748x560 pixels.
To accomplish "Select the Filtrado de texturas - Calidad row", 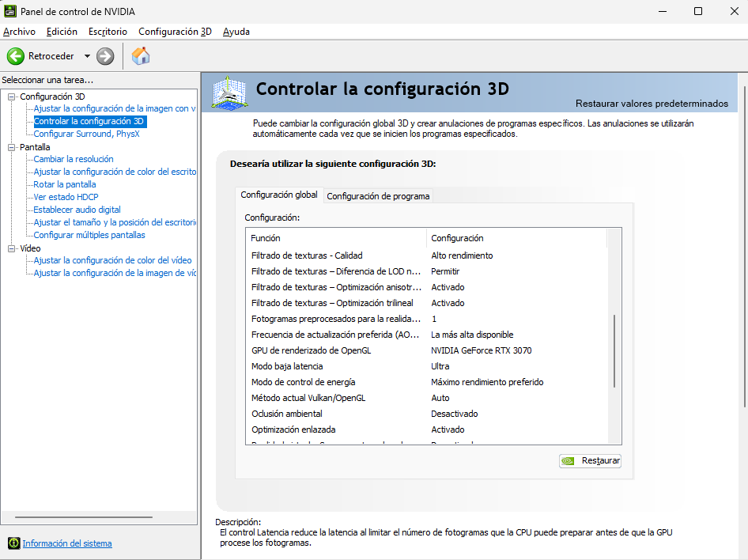I will (427, 255).
